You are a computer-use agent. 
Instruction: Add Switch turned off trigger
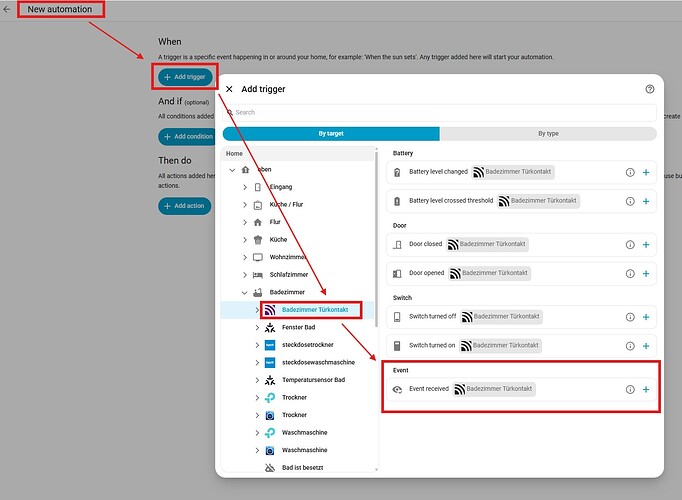point(646,317)
